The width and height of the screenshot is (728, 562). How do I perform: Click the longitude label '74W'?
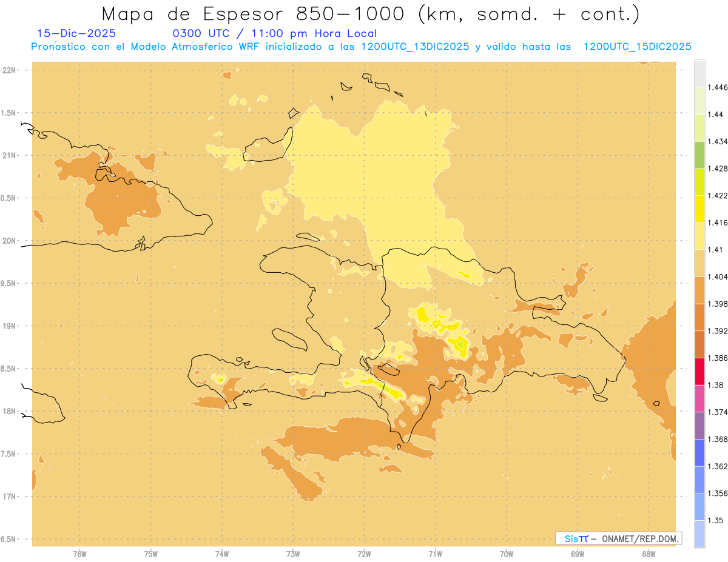tap(222, 554)
